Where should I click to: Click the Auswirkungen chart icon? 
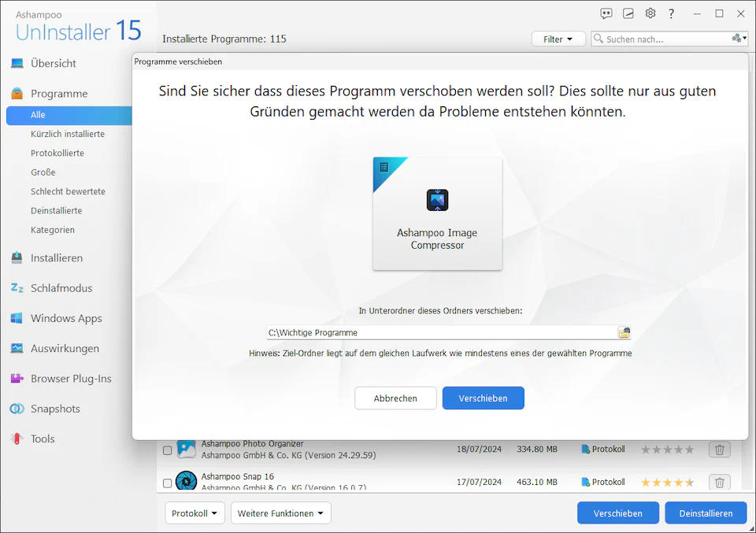coord(17,349)
